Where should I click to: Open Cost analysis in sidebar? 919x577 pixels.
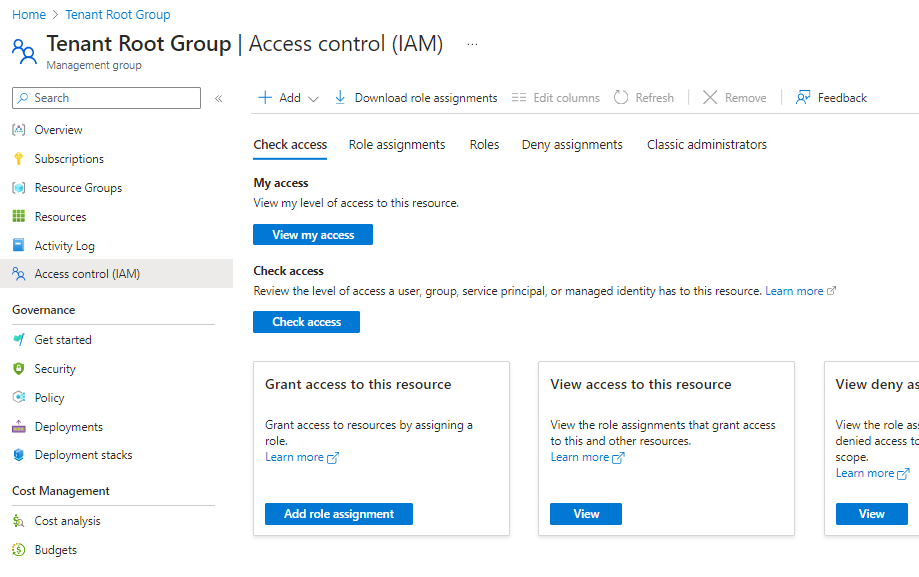tap(67, 521)
